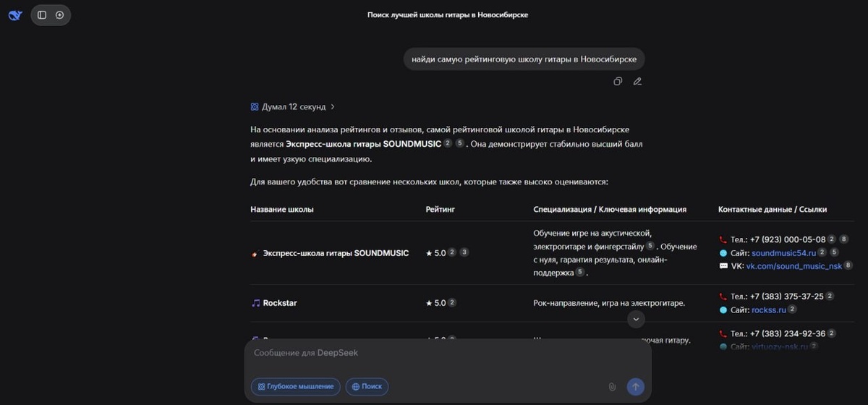Open citation 3 beside the SOUNDMUSIC rating
Viewport: 868px width, 405px height.
(464, 252)
